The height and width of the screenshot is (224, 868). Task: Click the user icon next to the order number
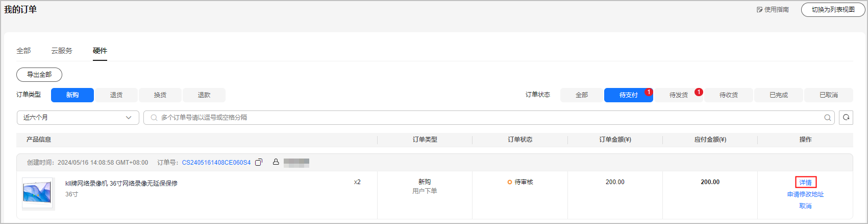276,162
